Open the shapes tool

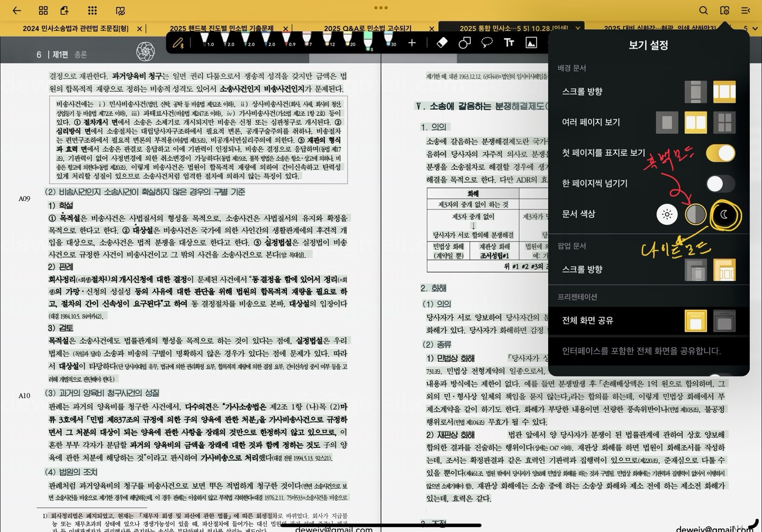coord(464,43)
